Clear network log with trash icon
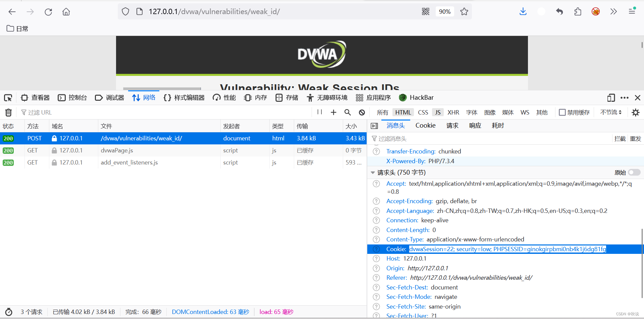The image size is (644, 319). pos(9,112)
